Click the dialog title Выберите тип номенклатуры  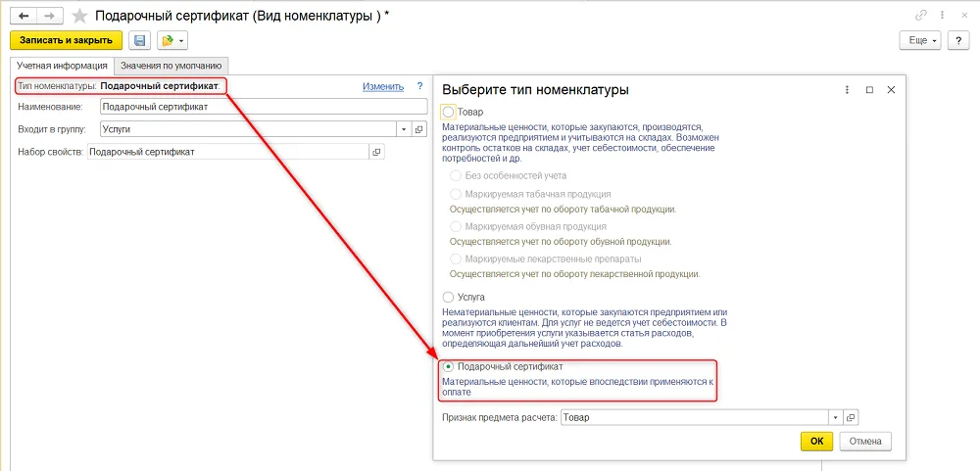(536, 90)
